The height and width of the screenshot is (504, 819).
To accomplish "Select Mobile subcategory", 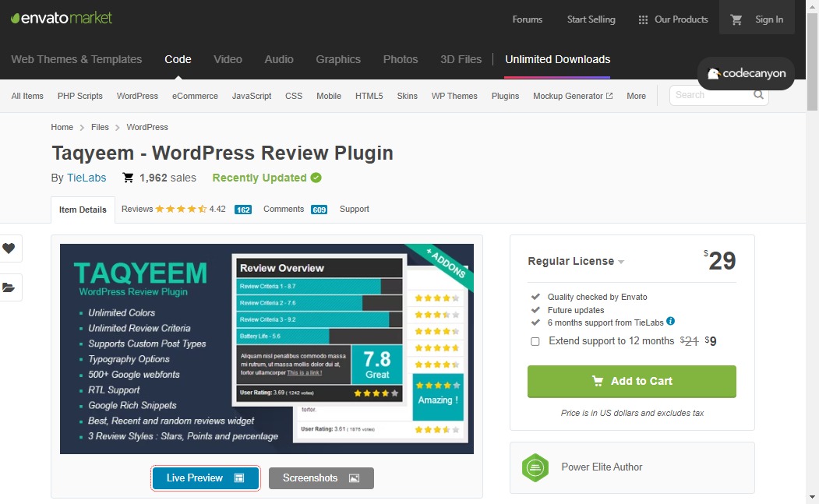I will tap(329, 96).
